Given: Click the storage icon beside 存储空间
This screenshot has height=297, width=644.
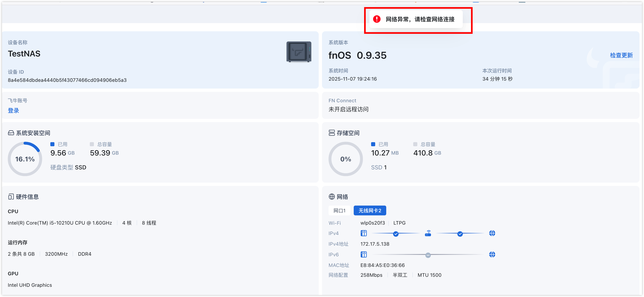Looking at the screenshot, I should click(x=332, y=133).
